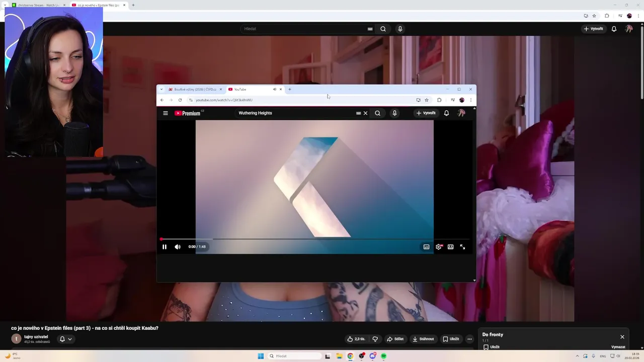
Task: Open outer on-screen keyboard icon
Action: 370,29
